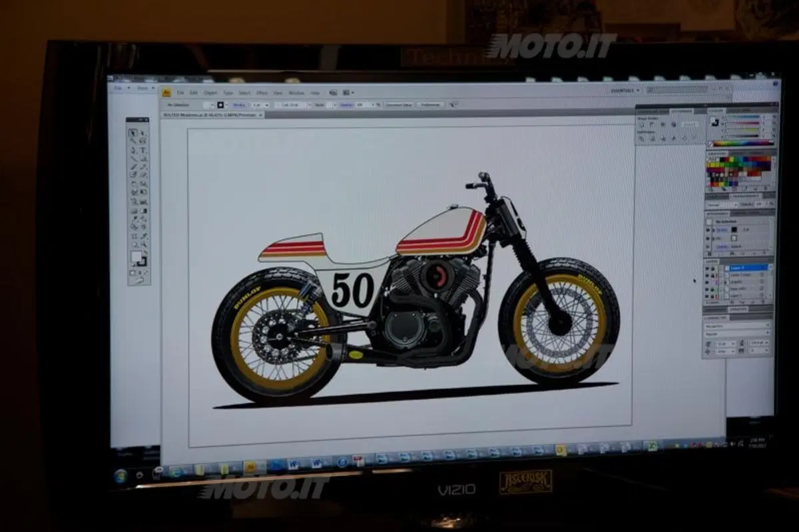Screen dimensions: 799x532
Task: Toggle Stroke visibility in Appearance panel
Action: point(707,230)
